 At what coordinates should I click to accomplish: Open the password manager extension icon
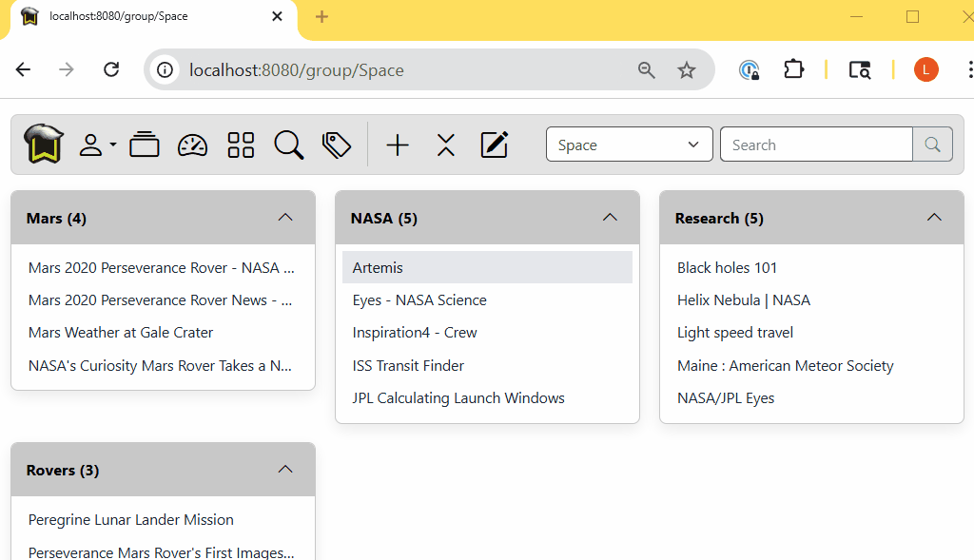[750, 70]
